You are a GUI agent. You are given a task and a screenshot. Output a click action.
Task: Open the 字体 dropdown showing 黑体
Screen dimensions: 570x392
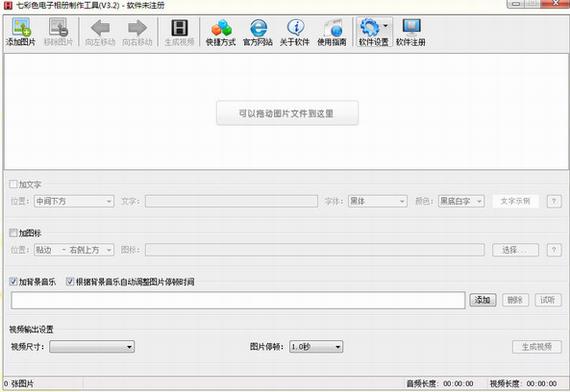click(377, 201)
